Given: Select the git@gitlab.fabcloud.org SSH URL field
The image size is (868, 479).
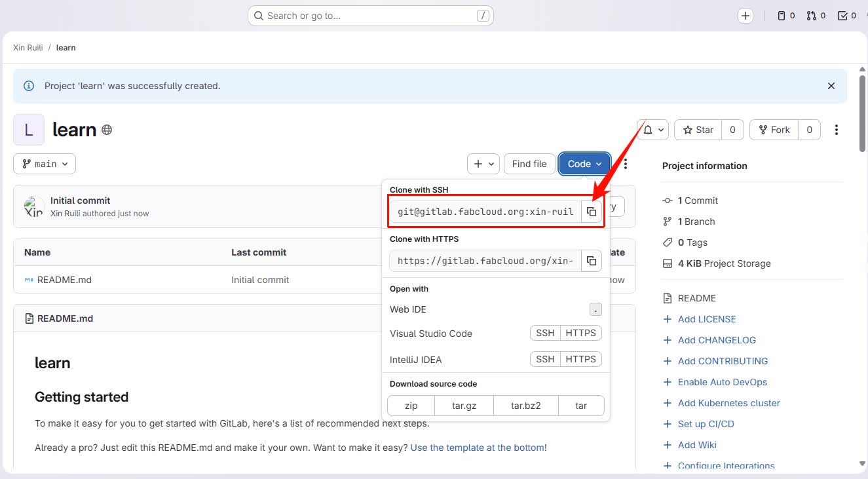Looking at the screenshot, I should pos(485,212).
